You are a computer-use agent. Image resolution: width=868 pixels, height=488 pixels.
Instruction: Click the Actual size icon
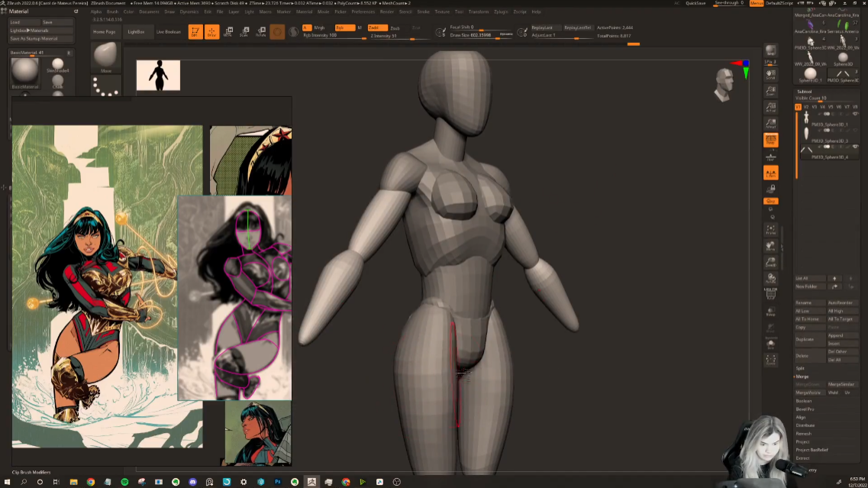pyautogui.click(x=770, y=107)
